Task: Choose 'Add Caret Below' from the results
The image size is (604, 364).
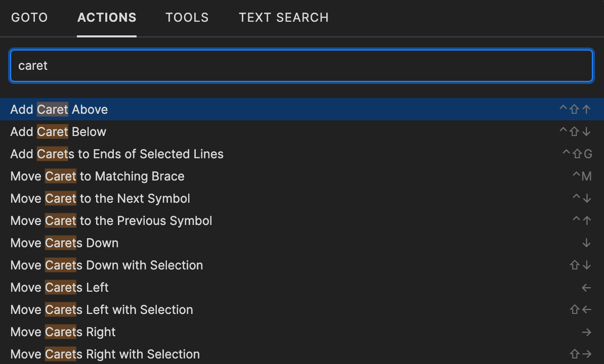Action: coord(302,131)
